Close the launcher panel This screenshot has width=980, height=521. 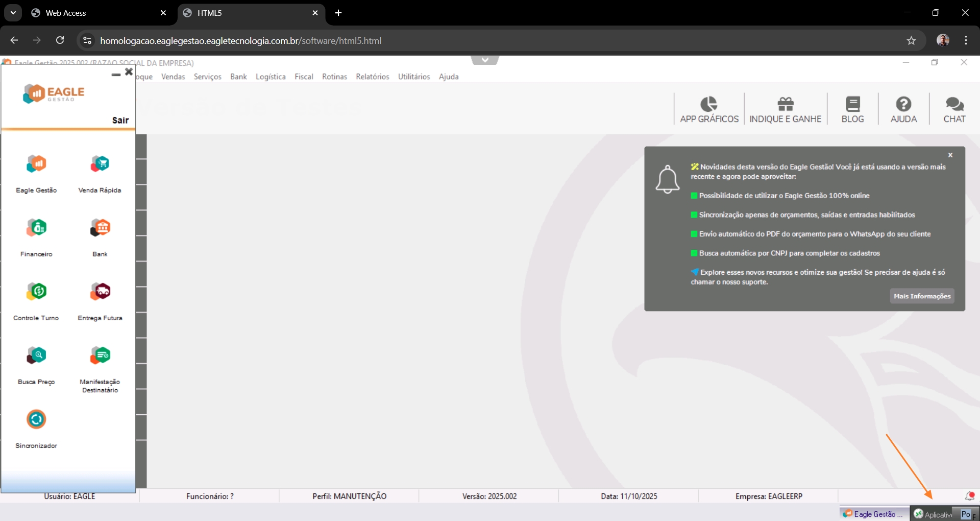coord(129,72)
